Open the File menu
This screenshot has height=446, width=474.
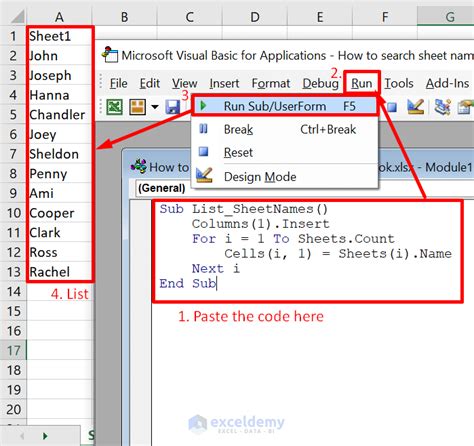point(118,83)
